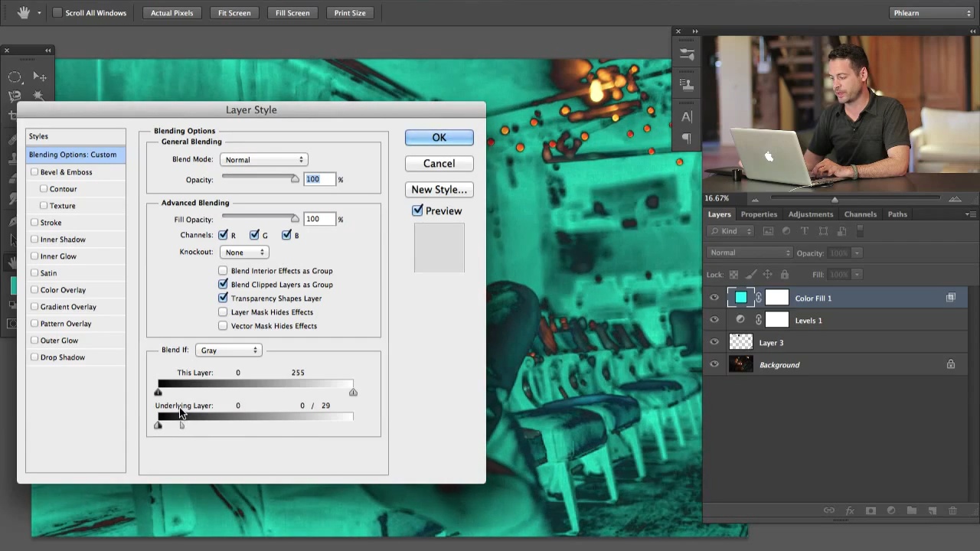Open the tool preset picker arrow

tap(39, 13)
